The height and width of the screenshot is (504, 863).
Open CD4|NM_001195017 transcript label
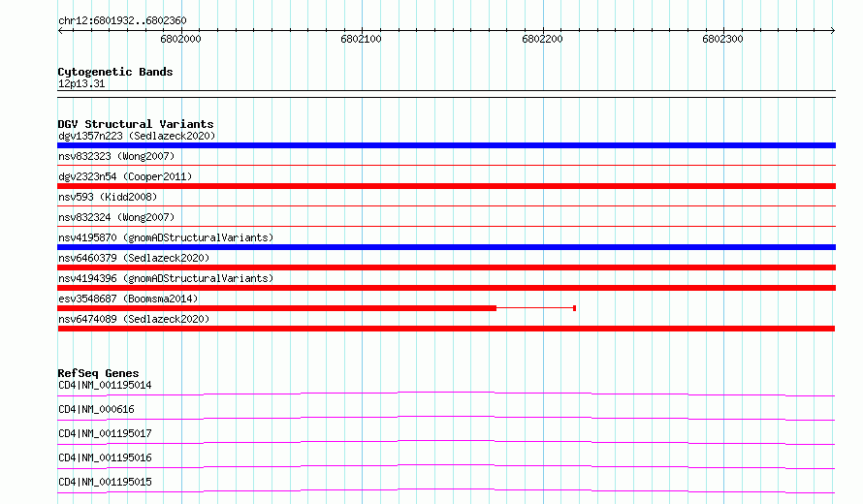[105, 433]
